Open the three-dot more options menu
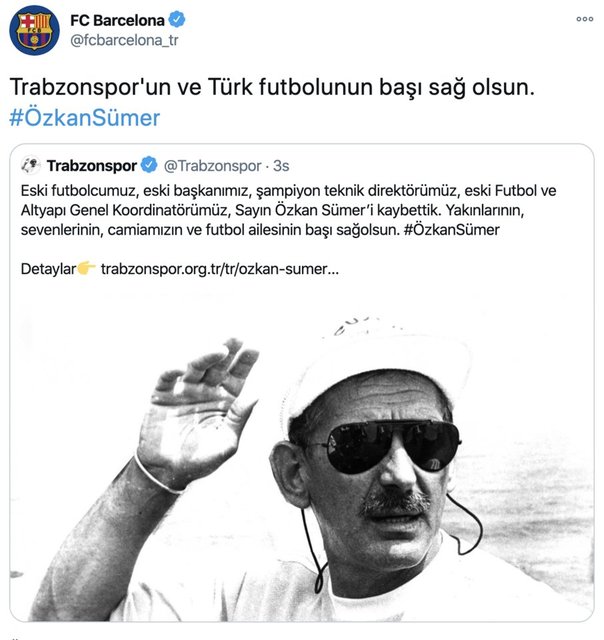This screenshot has height=640, width=604. click(x=584, y=19)
